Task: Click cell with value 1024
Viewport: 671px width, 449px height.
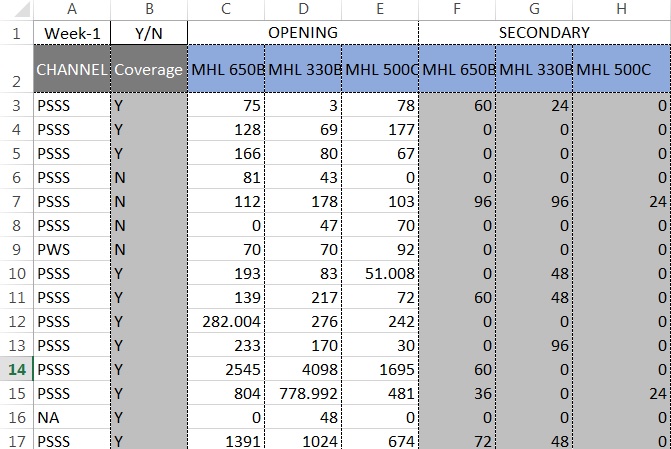Action: coord(303,440)
